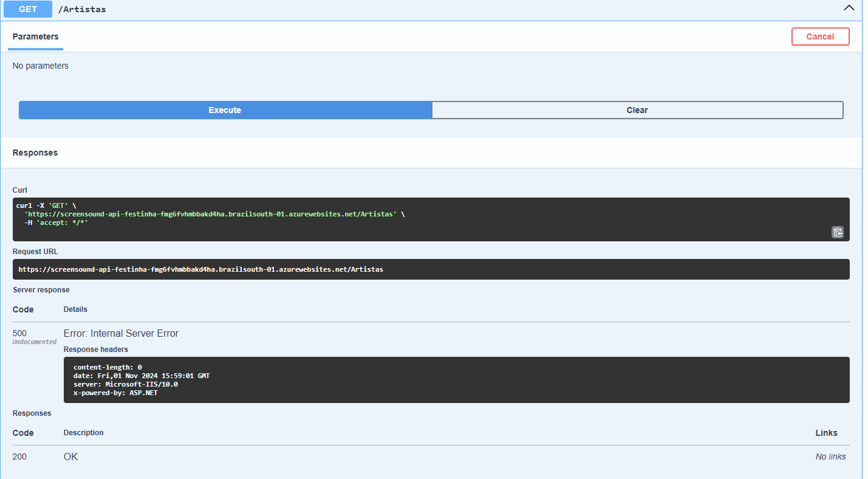Click the Links column header
Image resolution: width=868 pixels, height=479 pixels.
point(826,433)
